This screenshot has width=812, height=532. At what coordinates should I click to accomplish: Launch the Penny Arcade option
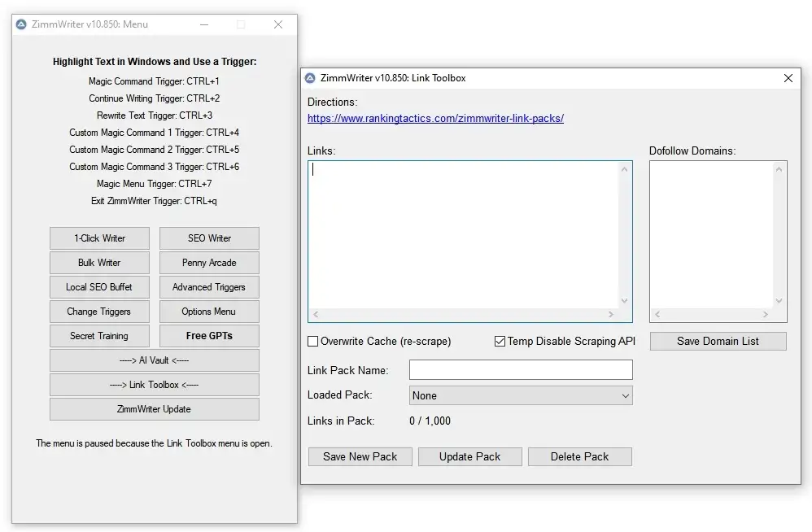(209, 263)
